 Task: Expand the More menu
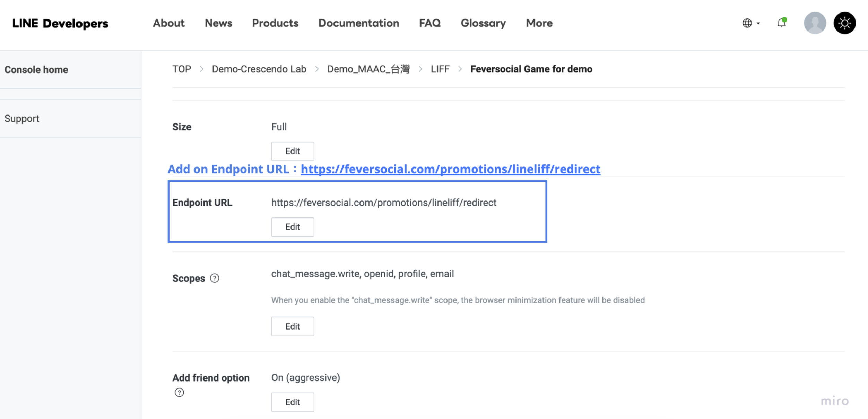[x=539, y=23]
